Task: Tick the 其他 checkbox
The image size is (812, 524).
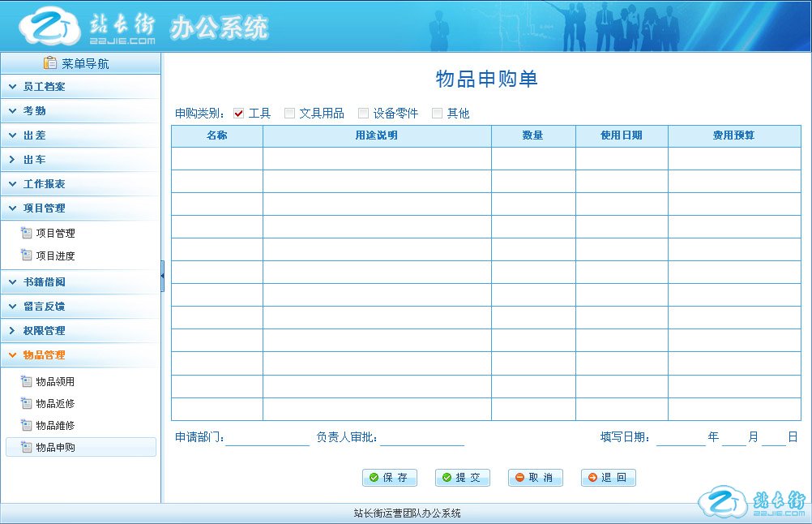Action: point(437,114)
